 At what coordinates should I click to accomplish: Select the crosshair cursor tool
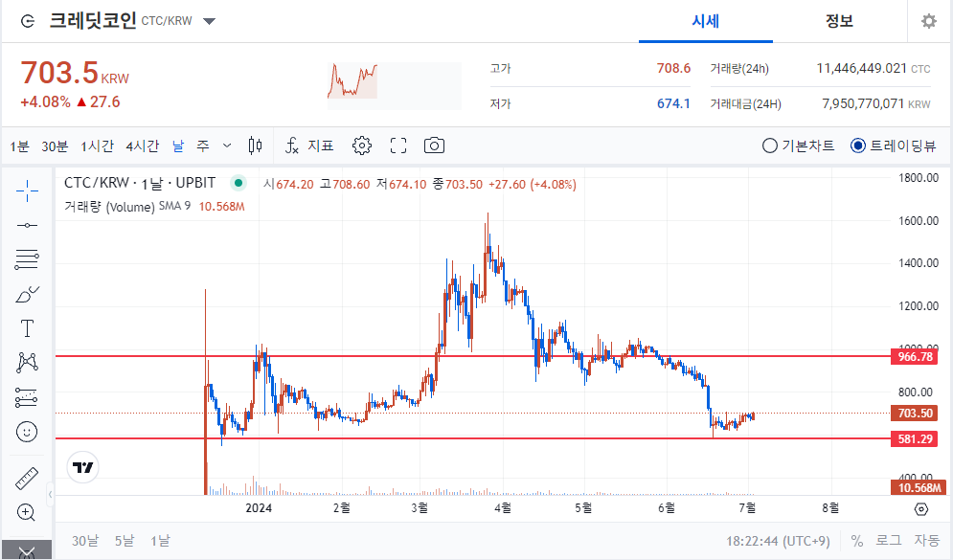(x=26, y=190)
